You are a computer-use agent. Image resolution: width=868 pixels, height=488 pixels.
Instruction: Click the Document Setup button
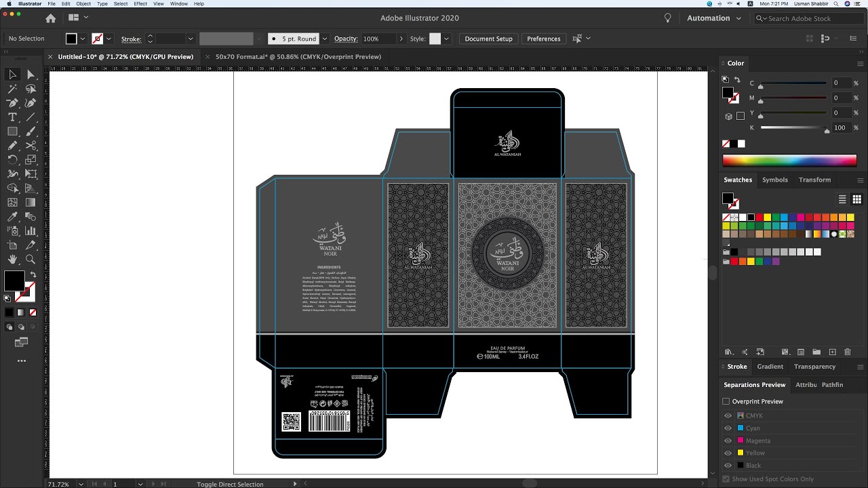tap(488, 39)
